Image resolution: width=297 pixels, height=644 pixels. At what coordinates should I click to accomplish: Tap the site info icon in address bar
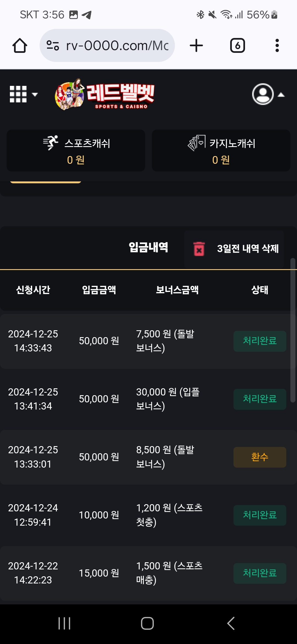point(53,45)
